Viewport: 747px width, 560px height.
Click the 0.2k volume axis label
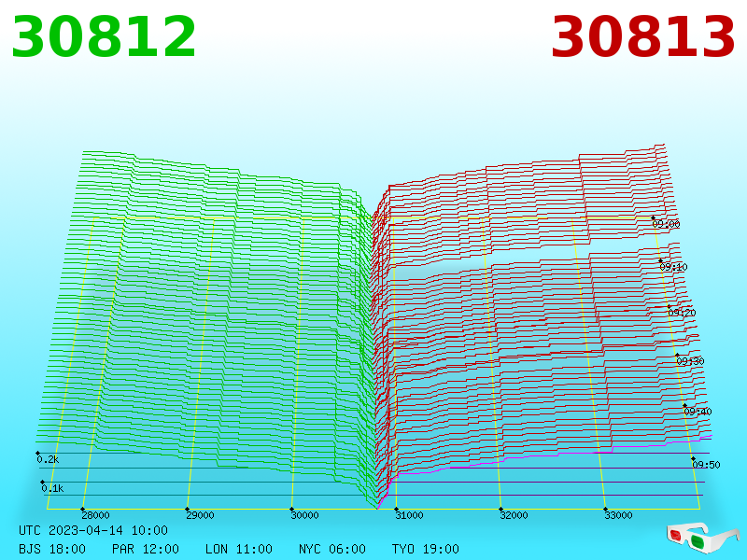point(48,459)
